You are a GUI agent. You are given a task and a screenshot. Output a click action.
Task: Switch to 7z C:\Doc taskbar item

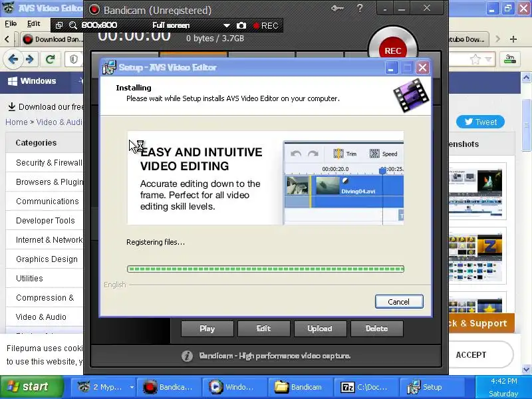pos(365,387)
